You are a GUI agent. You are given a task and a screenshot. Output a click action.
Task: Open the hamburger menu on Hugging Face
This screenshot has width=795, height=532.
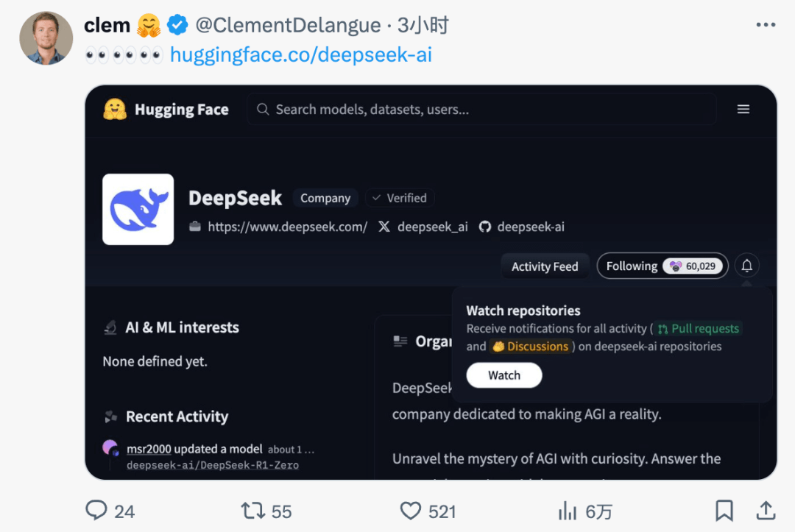743,109
